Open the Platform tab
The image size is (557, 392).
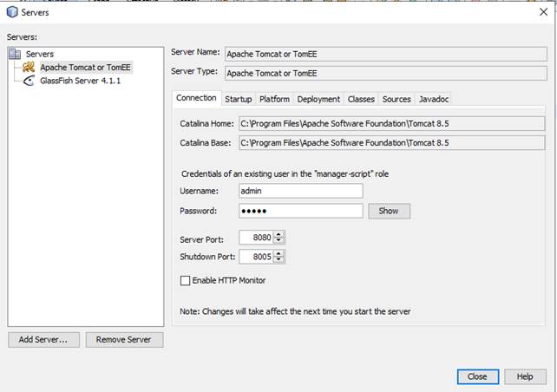point(274,99)
